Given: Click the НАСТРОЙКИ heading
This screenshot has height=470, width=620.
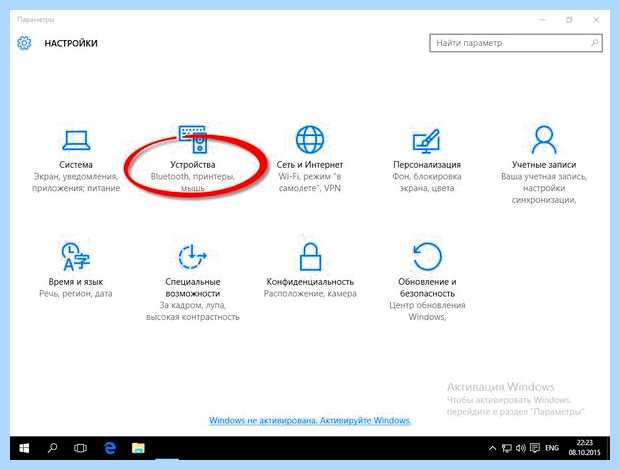Looking at the screenshot, I should coord(71,43).
